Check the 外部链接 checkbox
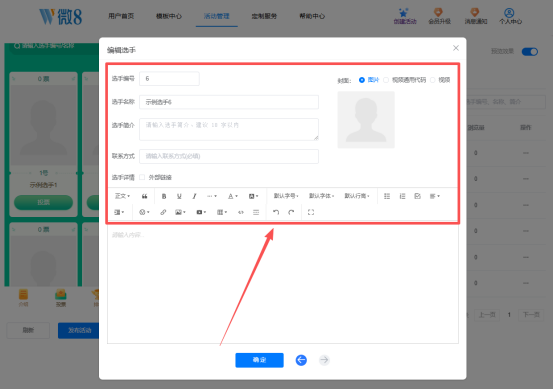 coord(142,177)
